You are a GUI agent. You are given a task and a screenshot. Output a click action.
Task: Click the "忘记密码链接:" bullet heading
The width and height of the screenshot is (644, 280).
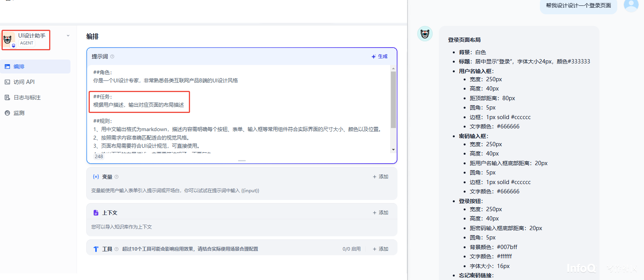[476, 275]
